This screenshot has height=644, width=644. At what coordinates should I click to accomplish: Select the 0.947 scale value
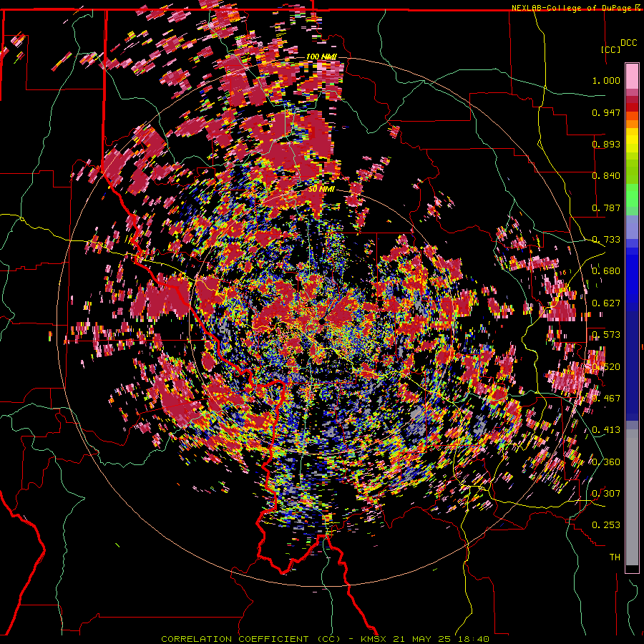tap(606, 112)
